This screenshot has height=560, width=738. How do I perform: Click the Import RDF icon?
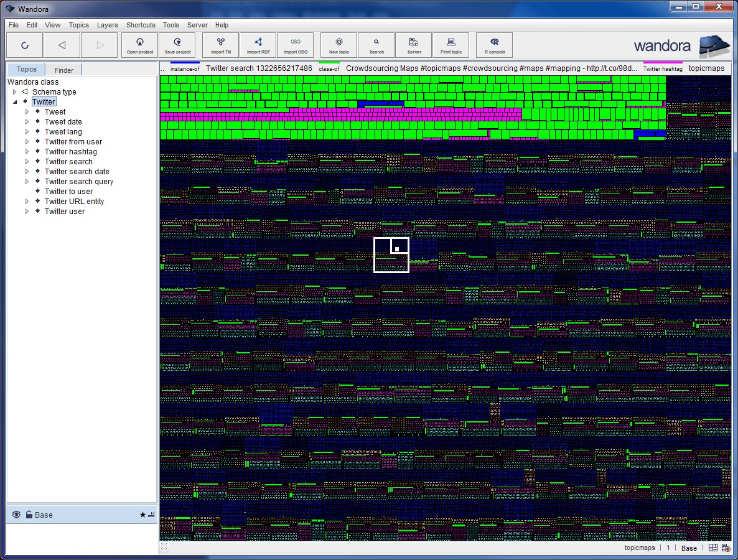coord(258,45)
